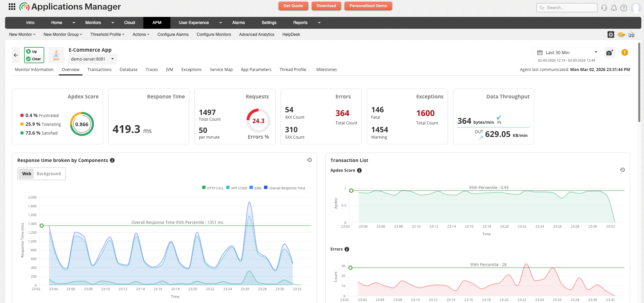
Task: Open the Threshold Profile dropdown
Action: pyautogui.click(x=107, y=34)
